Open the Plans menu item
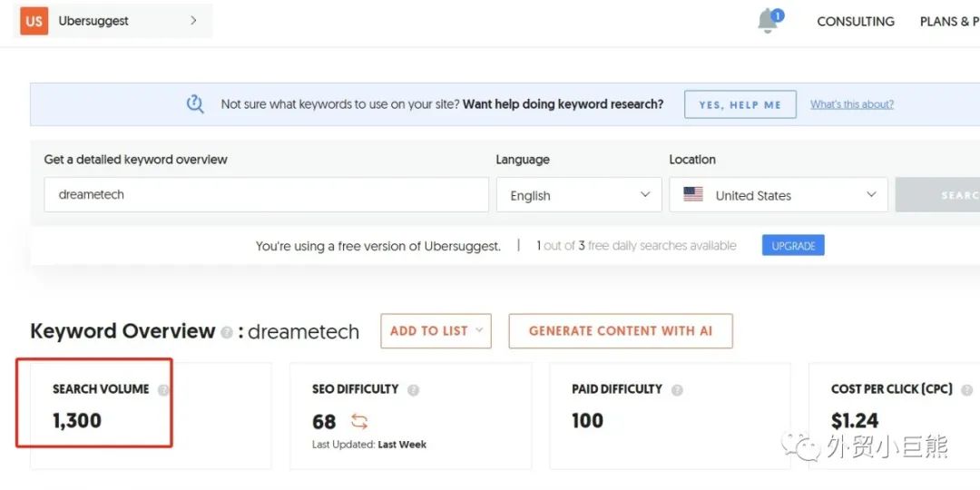This screenshot has height=490, width=980. [948, 22]
